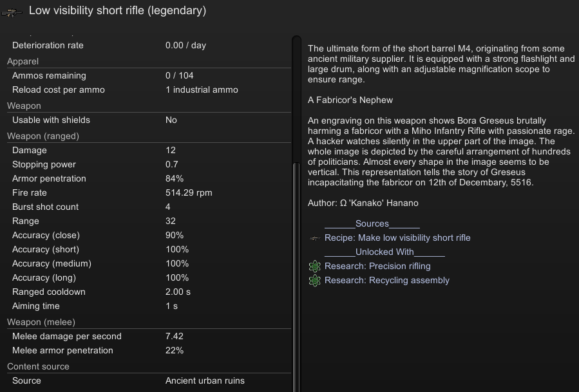
Task: Select the Ranged cooldown row
Action: pyautogui.click(x=149, y=292)
